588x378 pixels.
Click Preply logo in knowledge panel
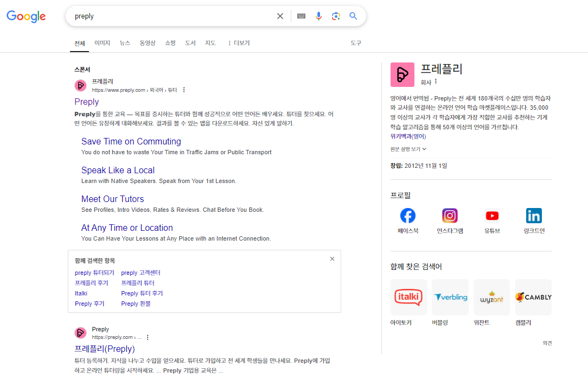(x=402, y=75)
